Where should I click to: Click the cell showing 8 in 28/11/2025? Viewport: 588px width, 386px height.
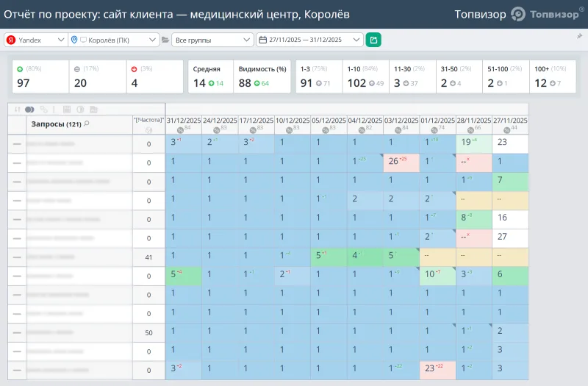pyautogui.click(x=474, y=219)
